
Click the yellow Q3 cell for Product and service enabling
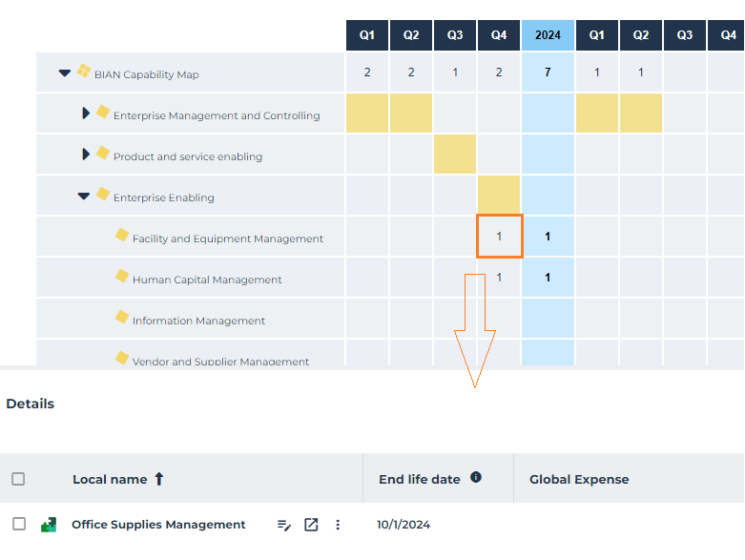click(455, 155)
